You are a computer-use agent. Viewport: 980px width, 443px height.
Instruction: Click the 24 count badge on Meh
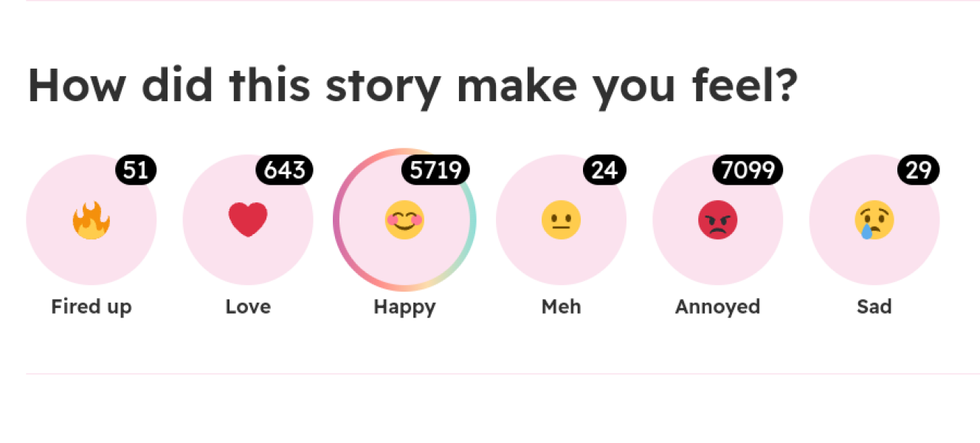coord(604,171)
